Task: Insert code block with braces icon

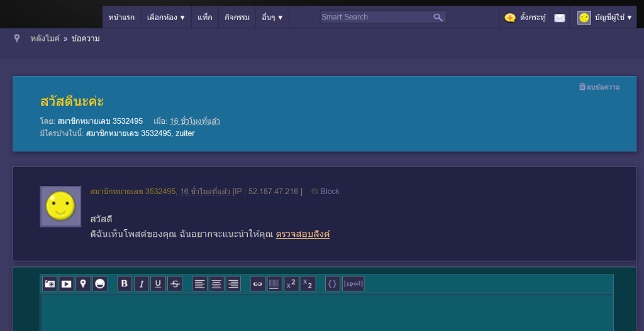Action: point(333,284)
